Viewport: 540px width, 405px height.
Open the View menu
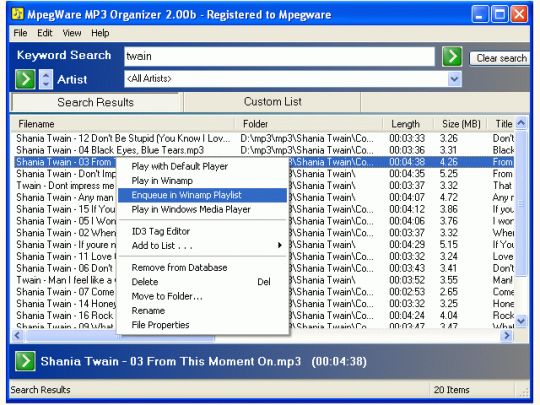tap(72, 33)
